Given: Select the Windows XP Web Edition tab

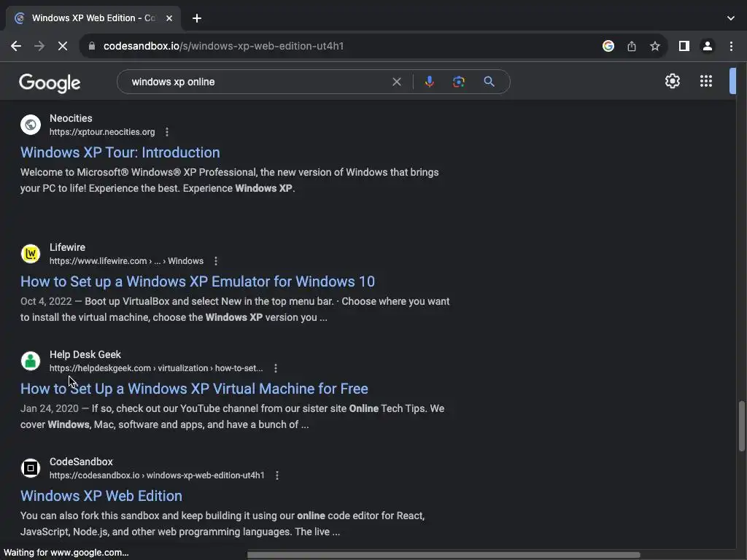Looking at the screenshot, I should tap(93, 18).
